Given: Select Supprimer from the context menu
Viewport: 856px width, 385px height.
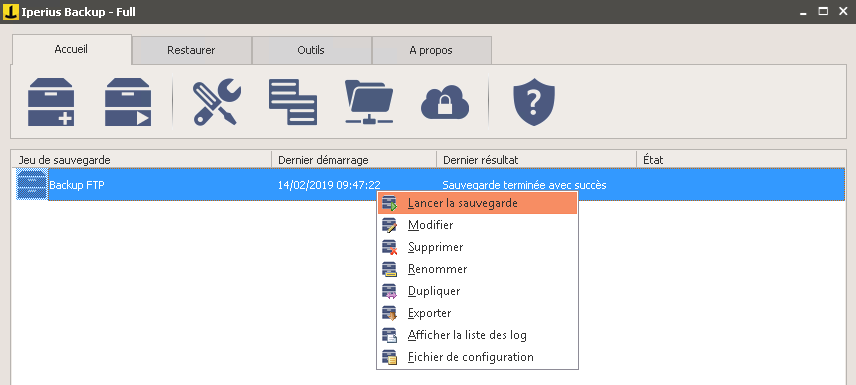Looking at the screenshot, I should click(478, 247).
